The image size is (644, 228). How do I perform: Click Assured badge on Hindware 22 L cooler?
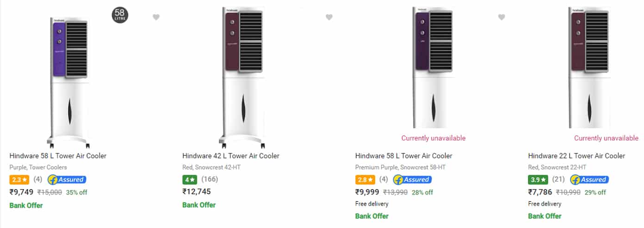tap(589, 180)
